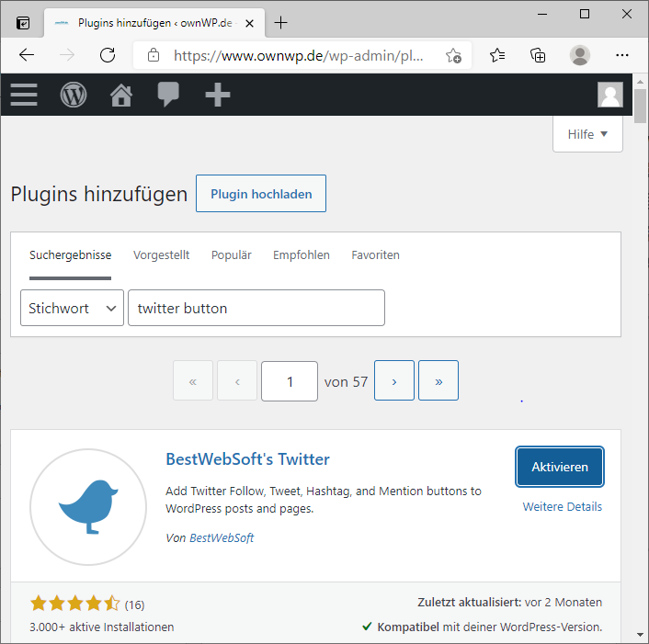
Task: Open a new browser tab
Action: (x=280, y=23)
